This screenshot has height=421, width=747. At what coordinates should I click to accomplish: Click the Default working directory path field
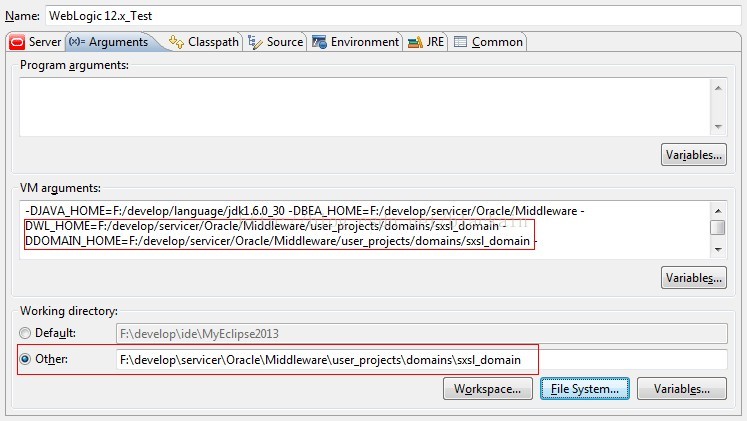(x=422, y=333)
